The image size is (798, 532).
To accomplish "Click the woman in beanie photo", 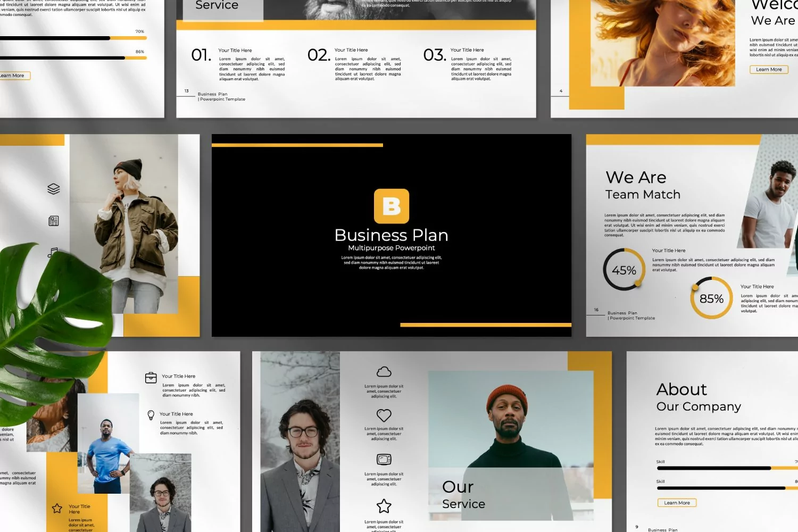I will pyautogui.click(x=124, y=224).
